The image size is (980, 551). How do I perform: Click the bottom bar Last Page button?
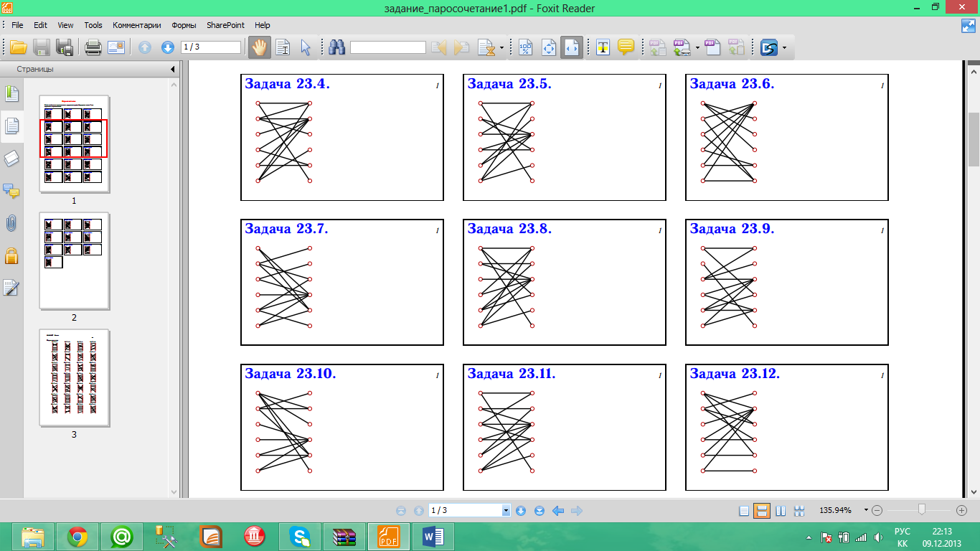(x=539, y=511)
